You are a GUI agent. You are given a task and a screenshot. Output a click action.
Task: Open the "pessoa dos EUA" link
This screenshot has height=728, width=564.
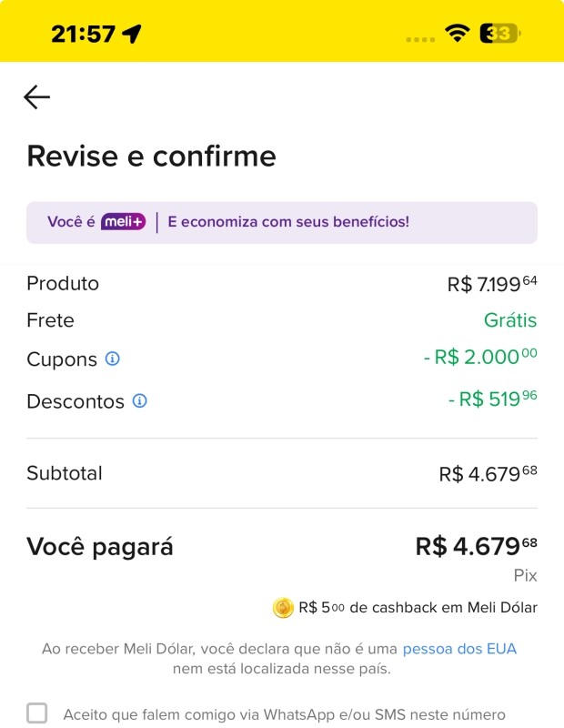[459, 649]
